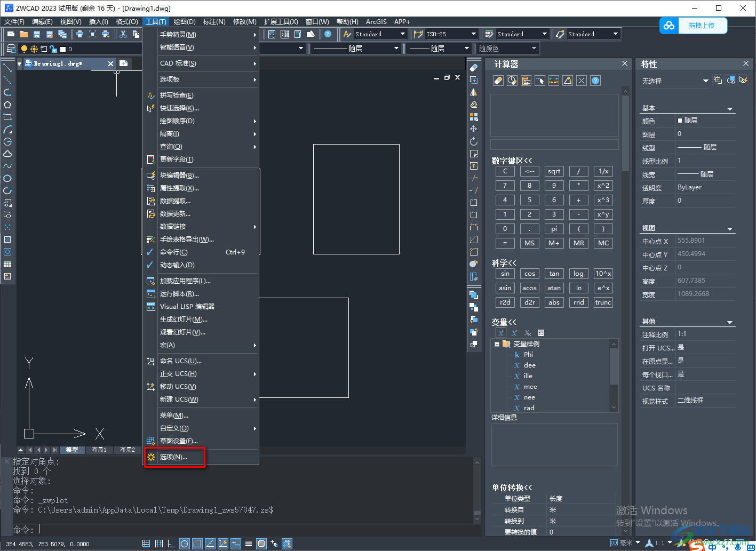Select the Polygon draw tool
Viewport: 756px width, 551px height.
click(x=7, y=105)
